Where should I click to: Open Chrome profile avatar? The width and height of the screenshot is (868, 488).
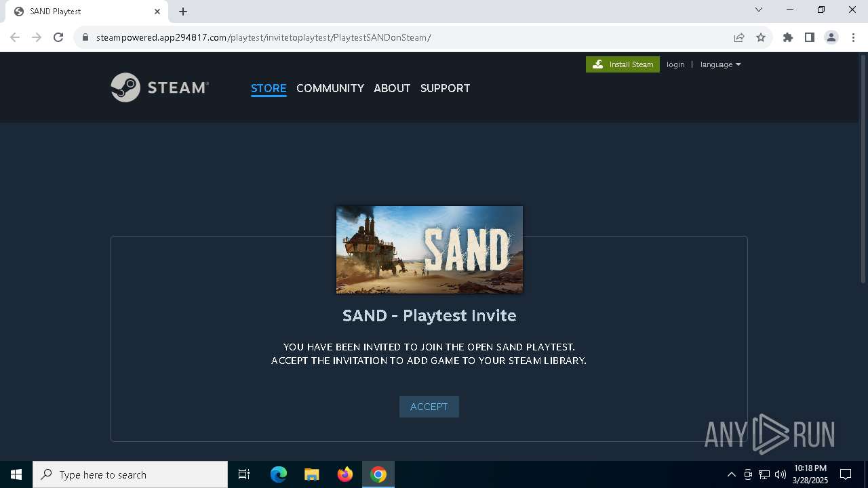click(831, 37)
